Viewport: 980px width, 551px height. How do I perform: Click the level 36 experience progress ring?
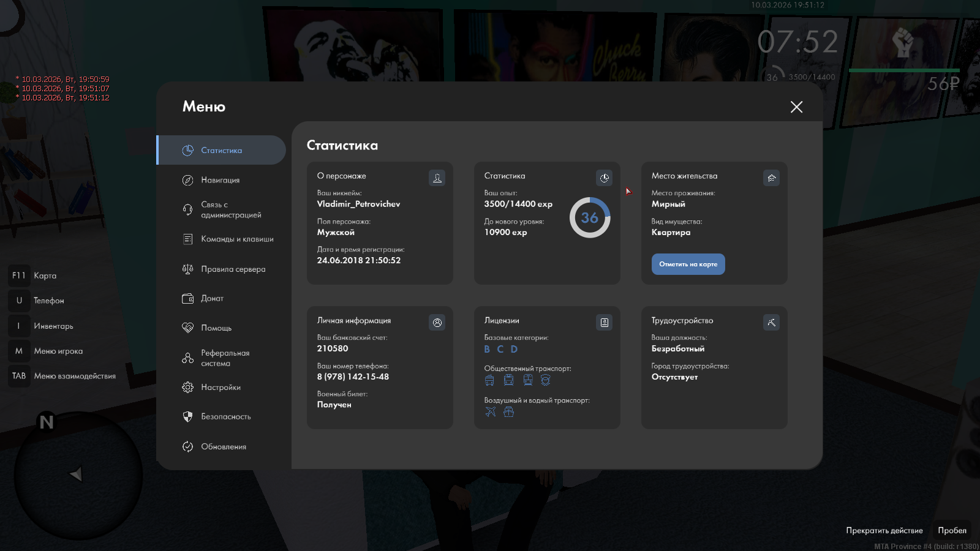(x=590, y=217)
